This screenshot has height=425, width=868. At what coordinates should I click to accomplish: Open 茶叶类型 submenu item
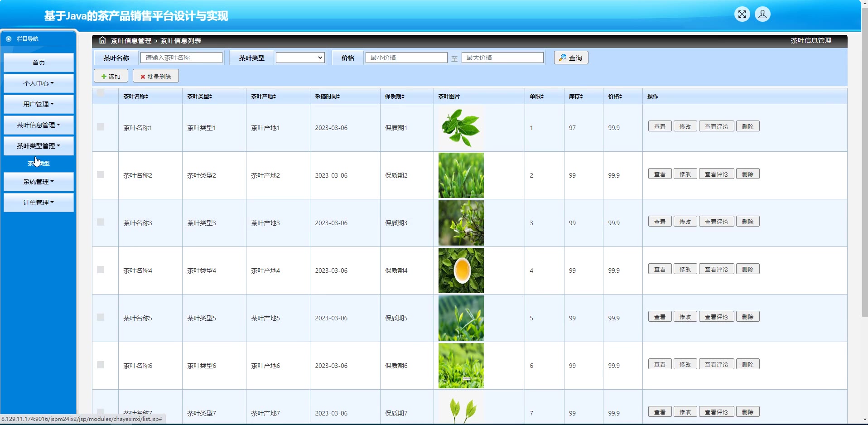pos(39,163)
